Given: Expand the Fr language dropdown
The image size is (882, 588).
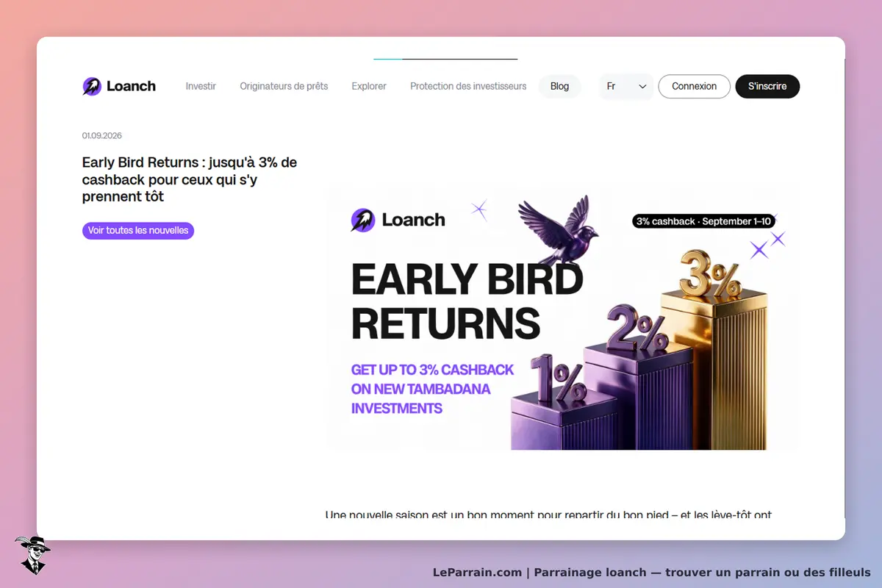Looking at the screenshot, I should [626, 86].
